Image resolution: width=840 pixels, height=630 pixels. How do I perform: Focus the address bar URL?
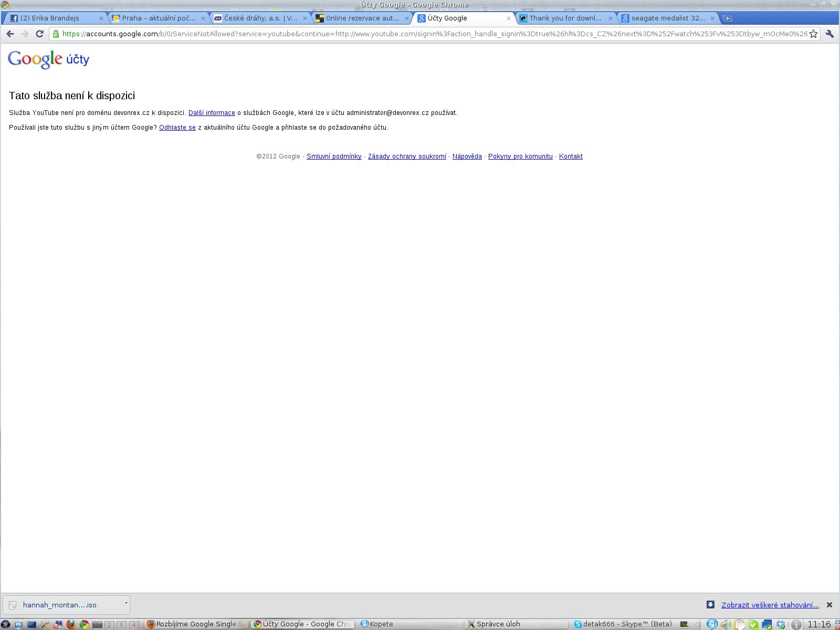pos(435,34)
